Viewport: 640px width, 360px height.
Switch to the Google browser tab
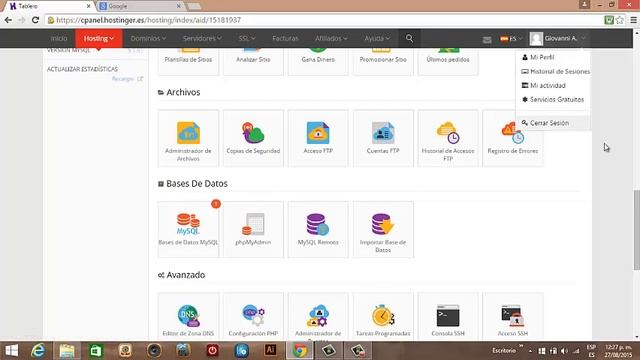139,6
